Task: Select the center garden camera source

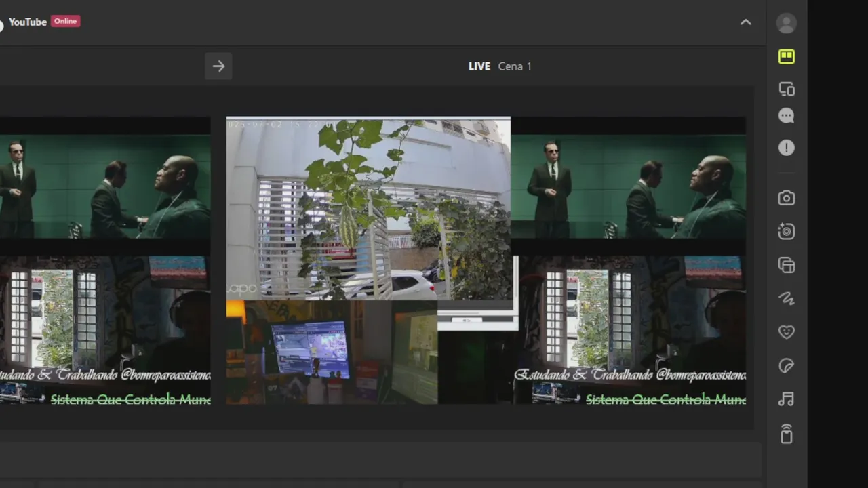Action: tap(368, 208)
